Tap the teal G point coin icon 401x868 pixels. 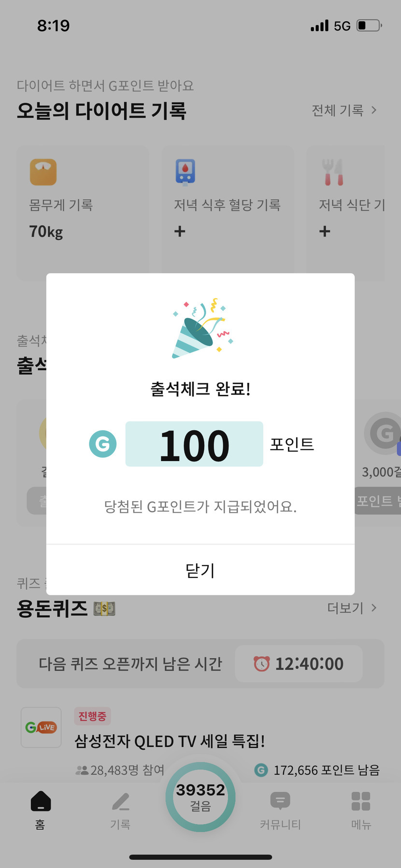click(103, 444)
